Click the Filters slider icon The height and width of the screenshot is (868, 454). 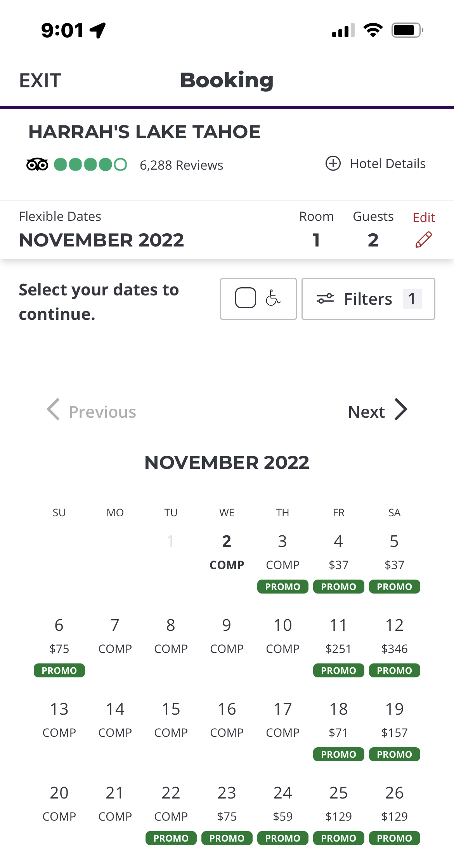(x=325, y=299)
